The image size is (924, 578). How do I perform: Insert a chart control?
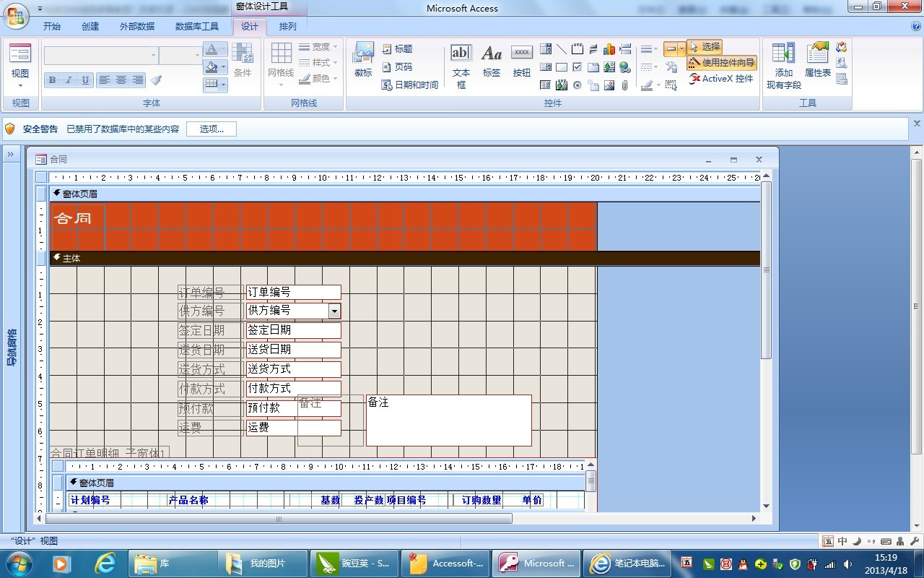point(609,49)
